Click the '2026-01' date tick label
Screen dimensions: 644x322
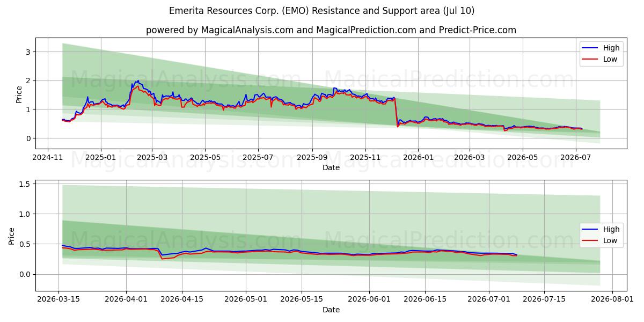418,157
